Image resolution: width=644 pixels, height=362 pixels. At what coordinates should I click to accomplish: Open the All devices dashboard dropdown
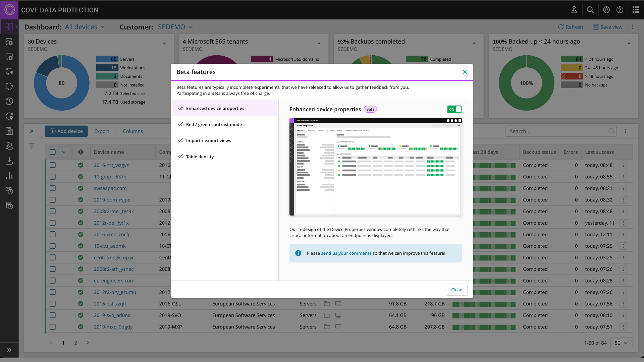85,27
